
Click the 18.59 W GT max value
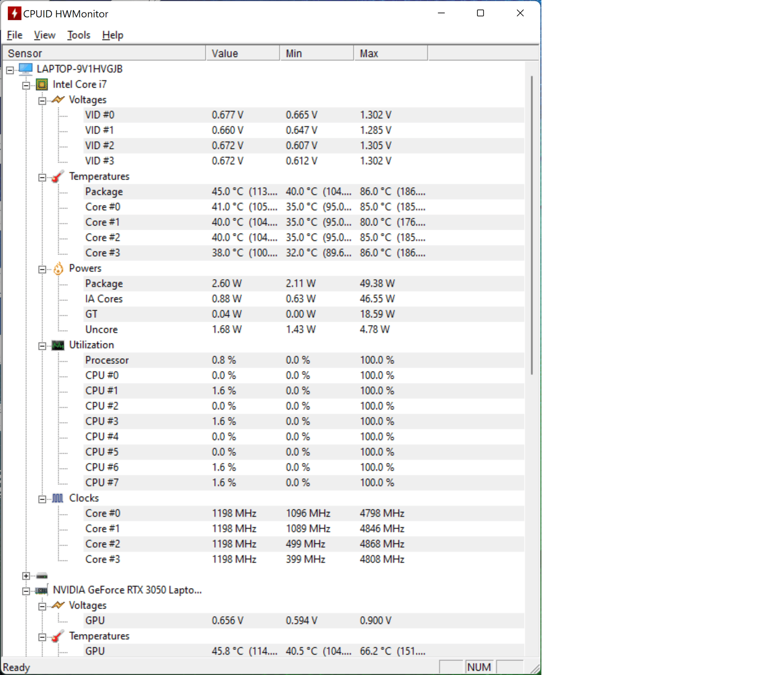click(x=377, y=314)
